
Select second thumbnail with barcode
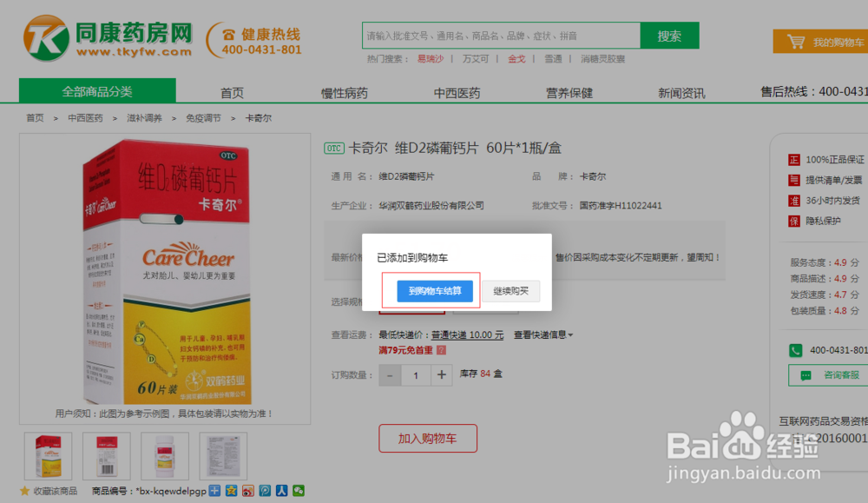click(x=106, y=456)
